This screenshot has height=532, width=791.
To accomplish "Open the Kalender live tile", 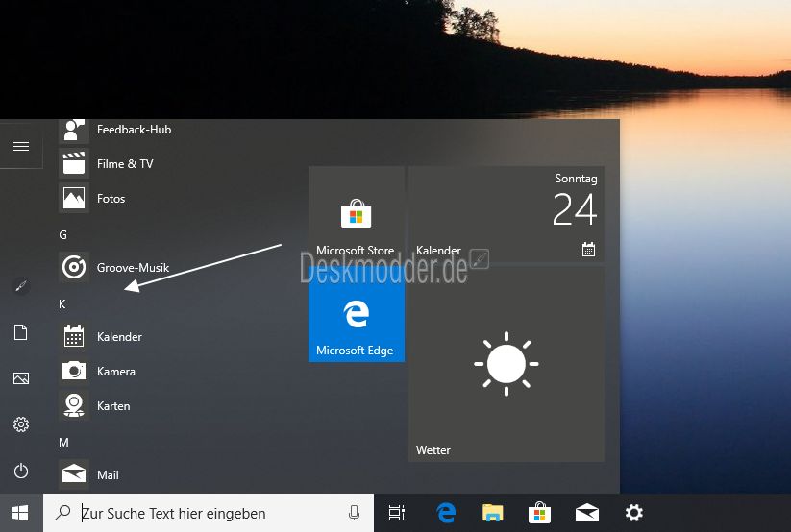I will (x=507, y=213).
